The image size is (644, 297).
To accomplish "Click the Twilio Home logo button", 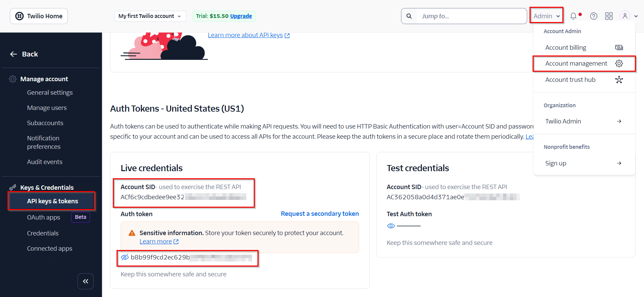I will [x=39, y=16].
